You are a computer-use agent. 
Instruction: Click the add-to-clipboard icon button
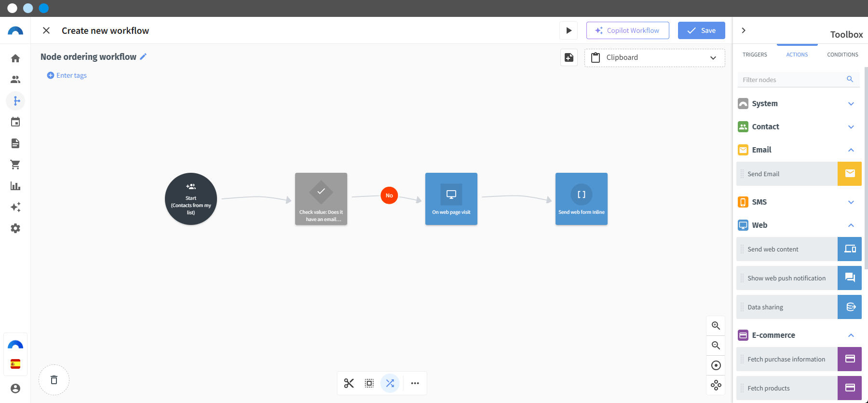coord(569,57)
